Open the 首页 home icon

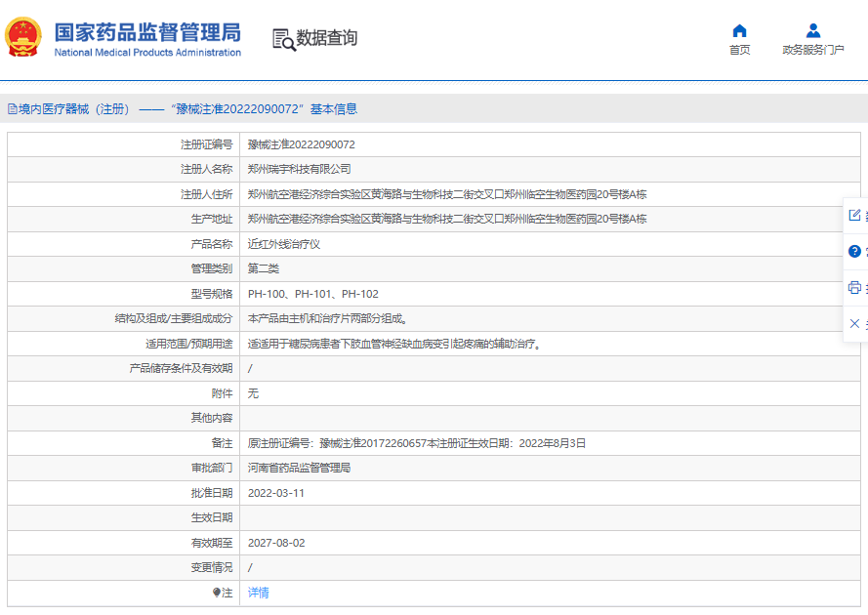pos(739,30)
